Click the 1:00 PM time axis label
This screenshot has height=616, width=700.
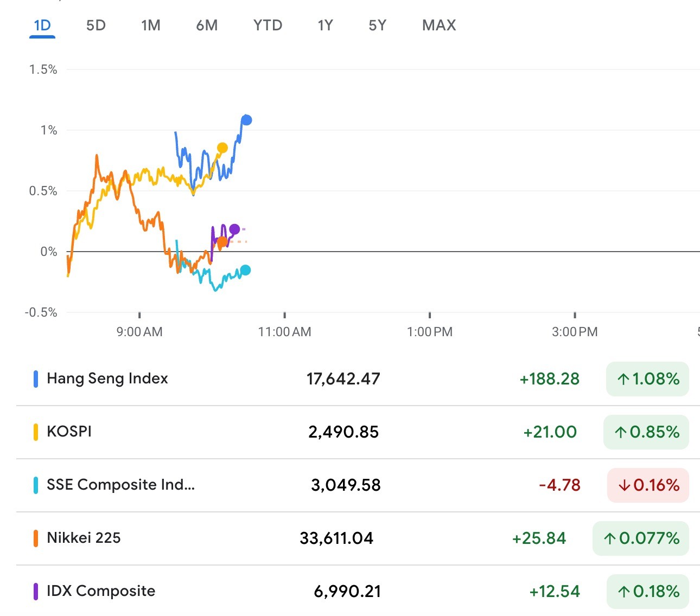tap(430, 332)
